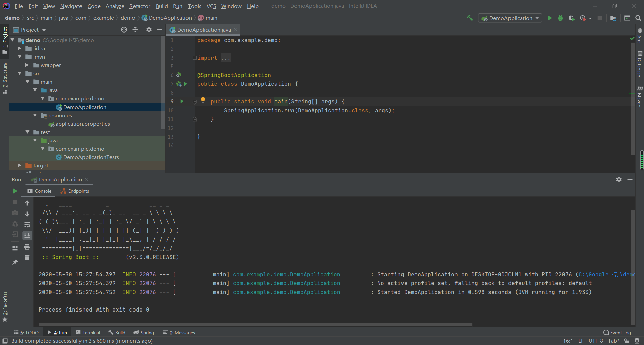Viewport: 644px width, 345px height.
Task: Open the DemoApplication run configuration dropdown
Action: click(x=510, y=18)
